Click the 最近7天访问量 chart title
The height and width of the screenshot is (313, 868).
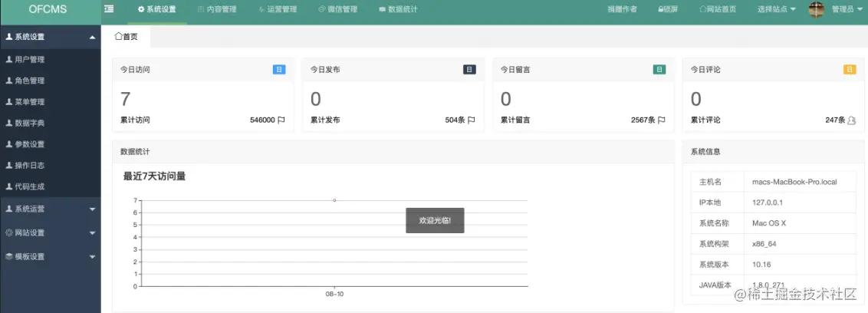coord(154,176)
